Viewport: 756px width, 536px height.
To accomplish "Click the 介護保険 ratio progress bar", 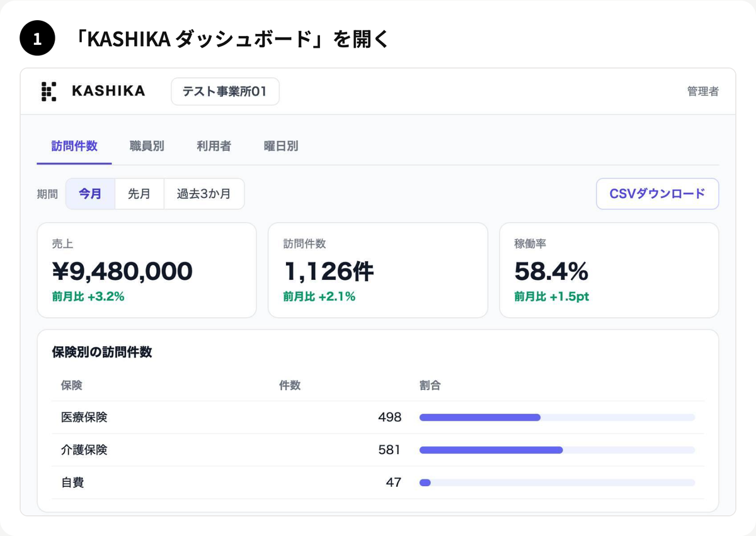I will pos(557,450).
